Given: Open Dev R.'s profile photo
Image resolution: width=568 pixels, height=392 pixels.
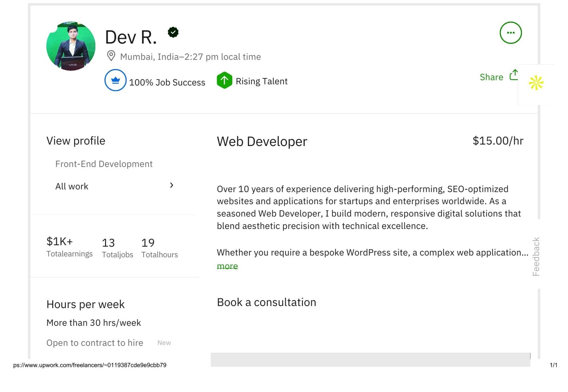Looking at the screenshot, I should 71,46.
